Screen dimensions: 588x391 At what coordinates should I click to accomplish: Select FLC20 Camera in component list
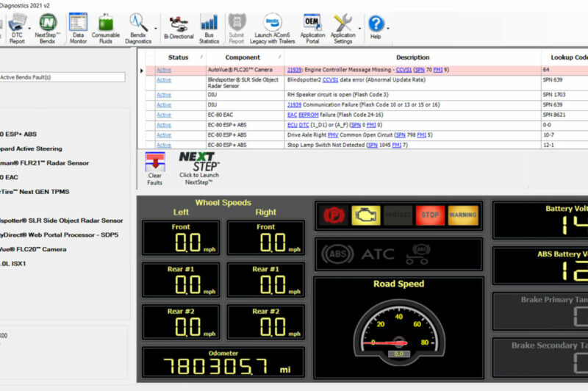click(x=33, y=249)
